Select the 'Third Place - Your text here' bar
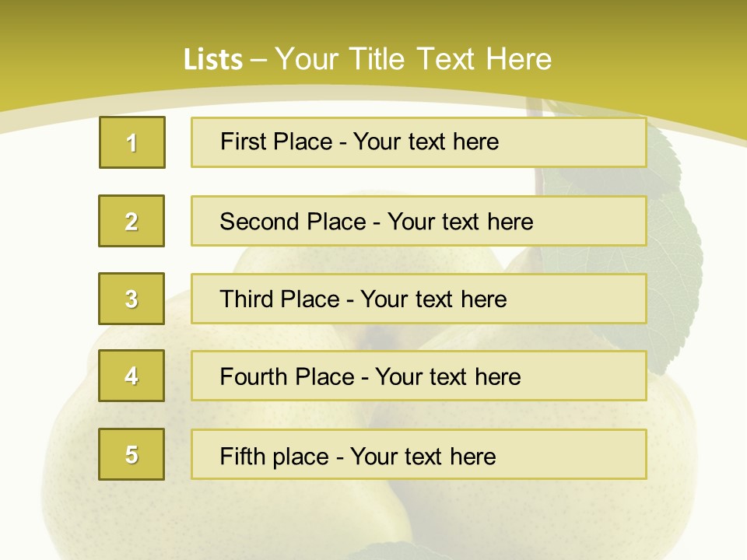 tap(419, 299)
